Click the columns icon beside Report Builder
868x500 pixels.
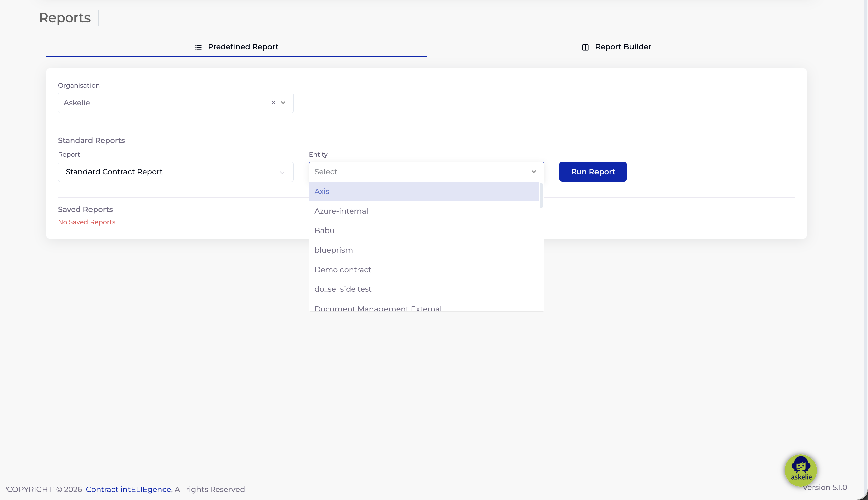pyautogui.click(x=585, y=47)
